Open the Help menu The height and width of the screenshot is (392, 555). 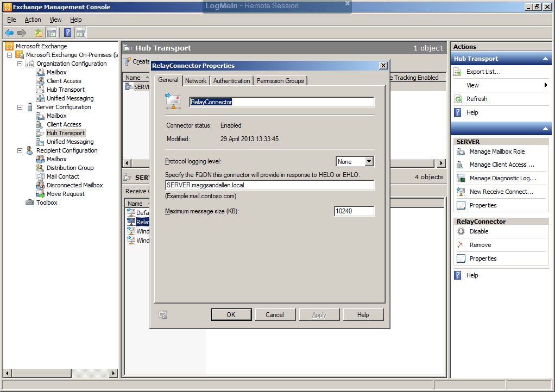click(x=75, y=20)
